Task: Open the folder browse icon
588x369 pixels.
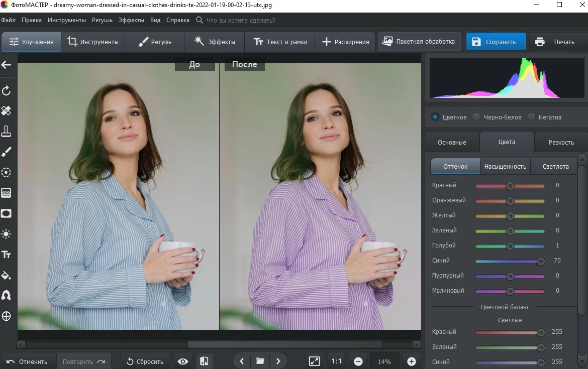Action: (x=260, y=361)
